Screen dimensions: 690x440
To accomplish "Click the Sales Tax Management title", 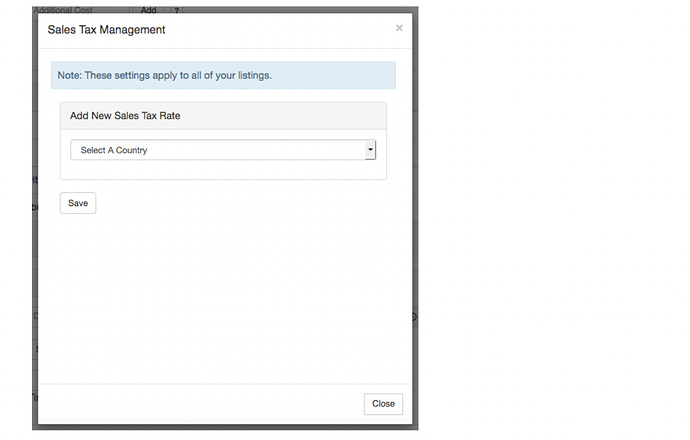I will [106, 29].
